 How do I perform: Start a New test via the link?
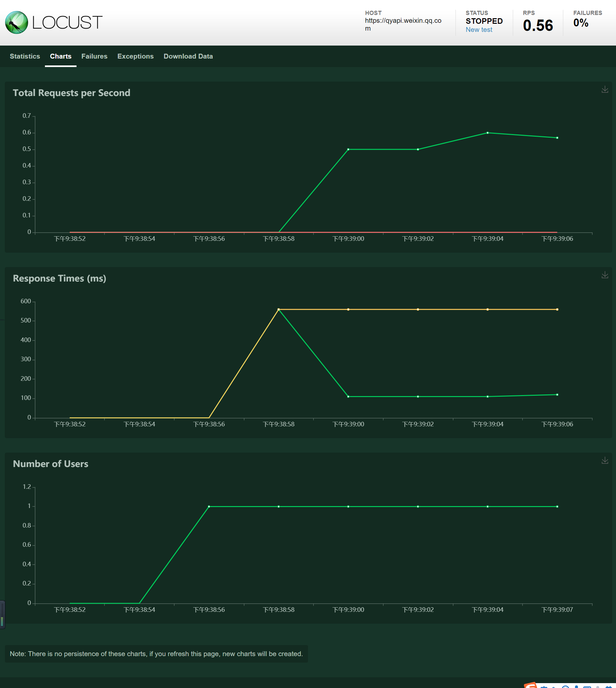pyautogui.click(x=479, y=30)
